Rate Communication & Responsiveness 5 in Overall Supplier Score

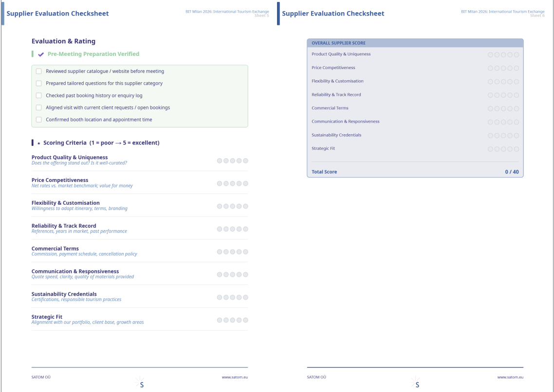[516, 122]
